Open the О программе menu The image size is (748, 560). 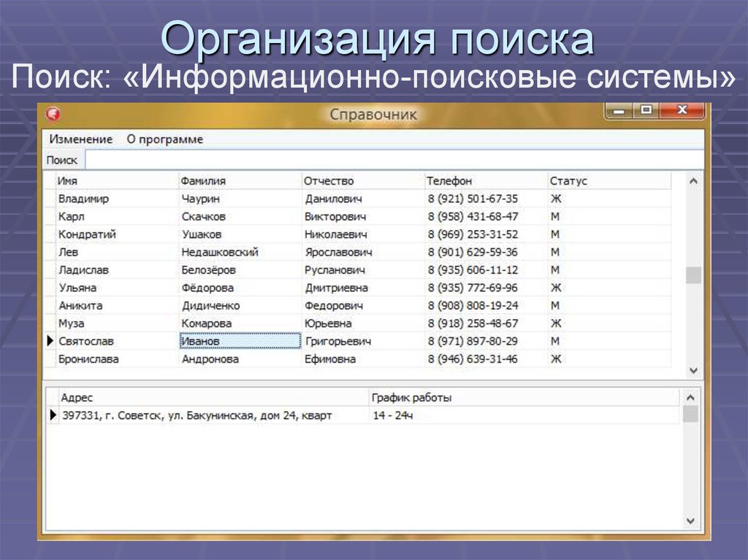tap(164, 139)
